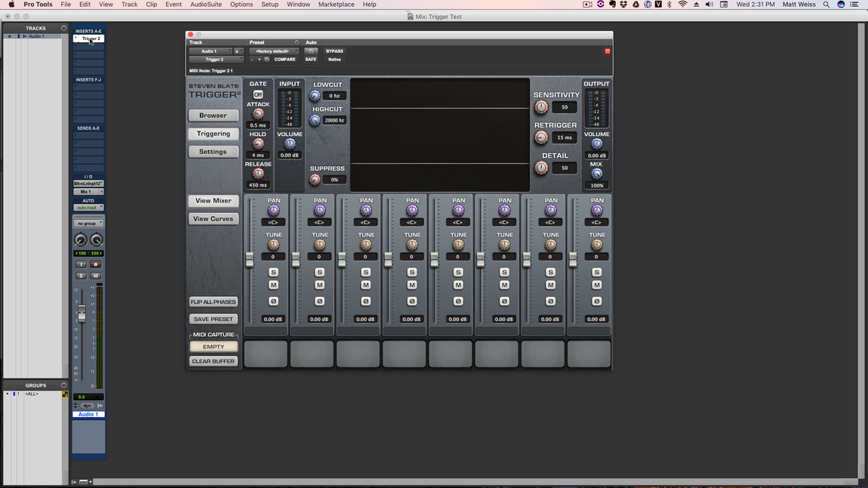Click the SENSITIVITY knob
Screen dimensions: 868x488
[x=541, y=107]
